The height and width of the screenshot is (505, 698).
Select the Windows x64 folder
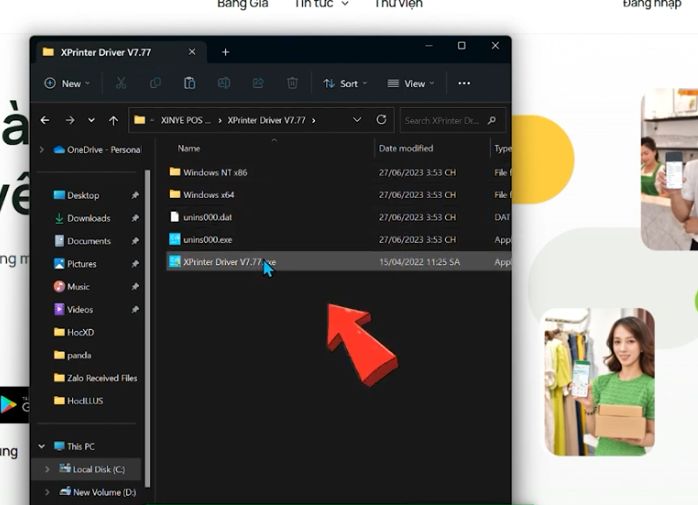coord(208,195)
